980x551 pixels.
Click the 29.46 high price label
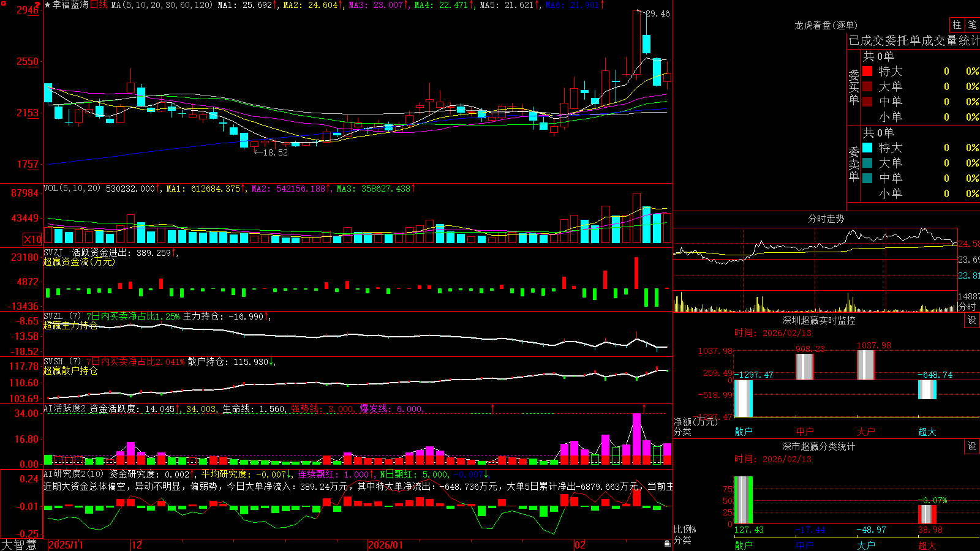click(x=658, y=13)
